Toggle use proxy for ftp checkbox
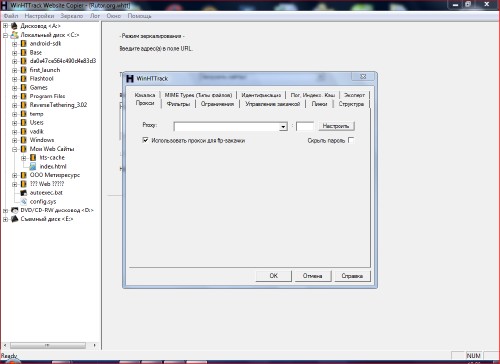 (145, 140)
